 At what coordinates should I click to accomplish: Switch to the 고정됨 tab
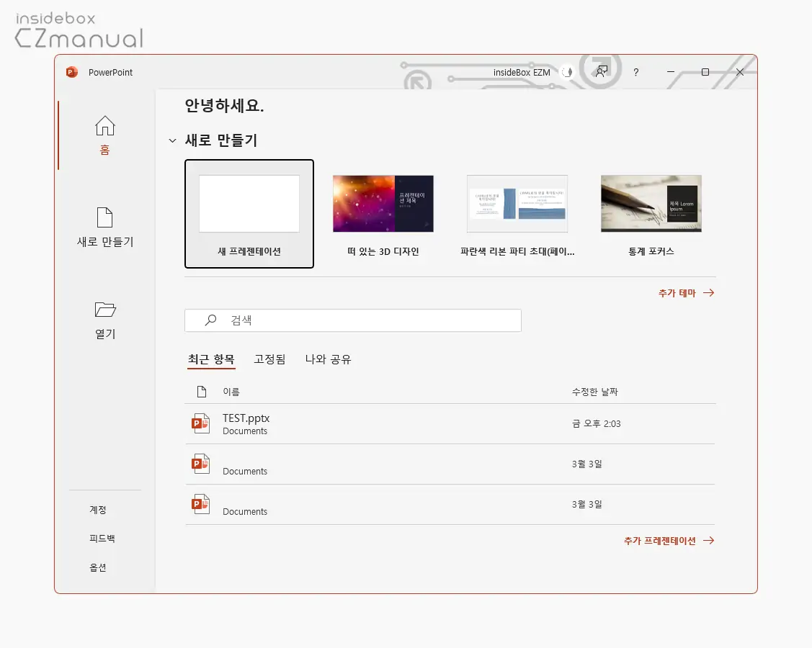point(269,359)
